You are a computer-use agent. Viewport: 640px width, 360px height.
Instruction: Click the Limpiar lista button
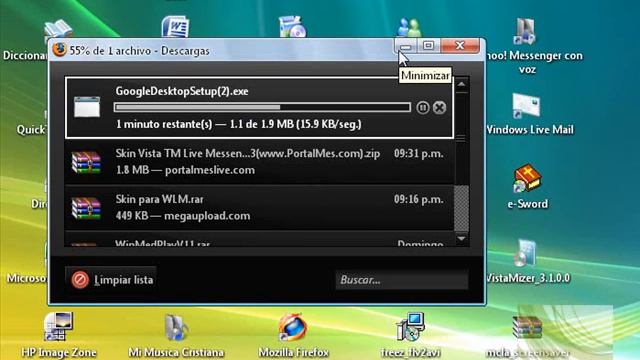point(111,280)
